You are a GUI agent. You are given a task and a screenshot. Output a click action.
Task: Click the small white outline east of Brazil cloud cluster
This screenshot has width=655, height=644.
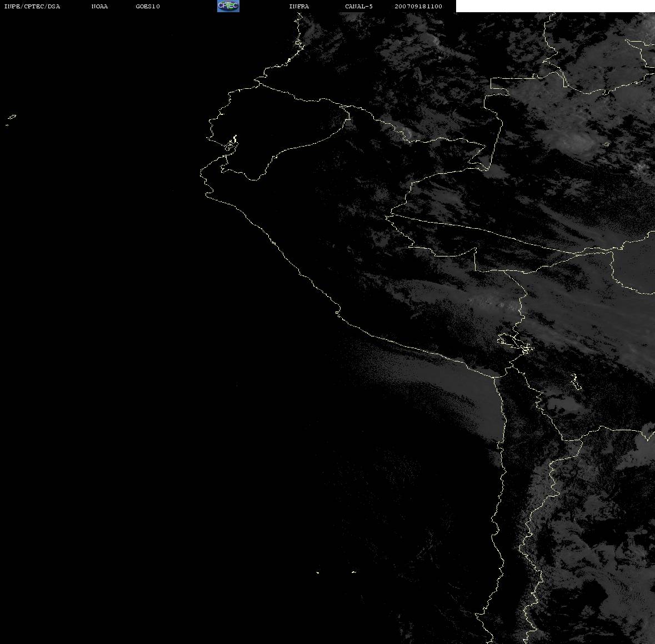607,144
